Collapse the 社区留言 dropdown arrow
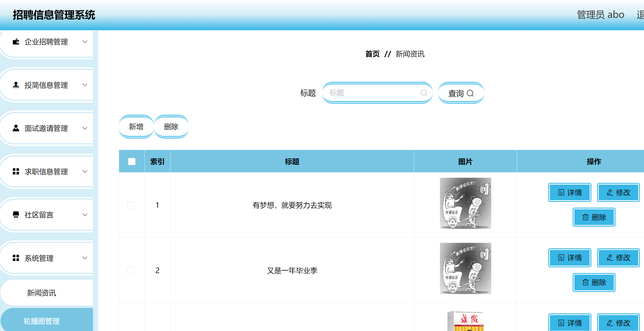Viewport: 644px width, 331px height. (x=85, y=215)
